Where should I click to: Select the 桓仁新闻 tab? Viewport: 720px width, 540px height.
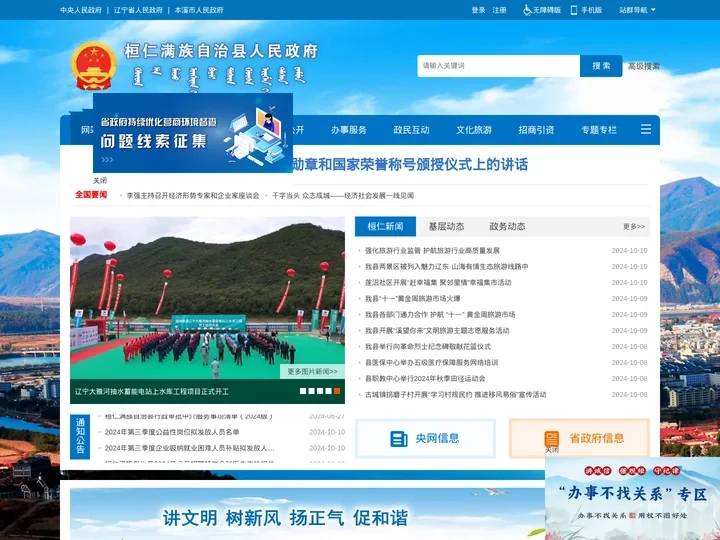(385, 226)
